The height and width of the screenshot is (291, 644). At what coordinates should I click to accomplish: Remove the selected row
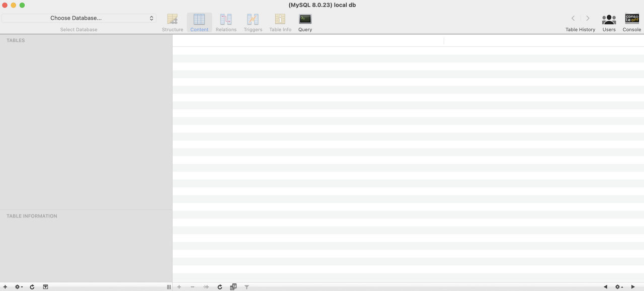coord(192,287)
